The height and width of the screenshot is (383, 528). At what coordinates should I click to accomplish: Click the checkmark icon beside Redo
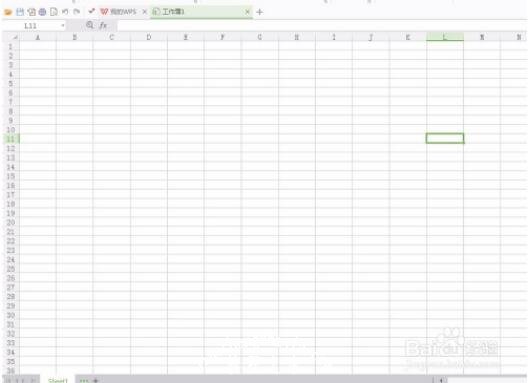(91, 11)
